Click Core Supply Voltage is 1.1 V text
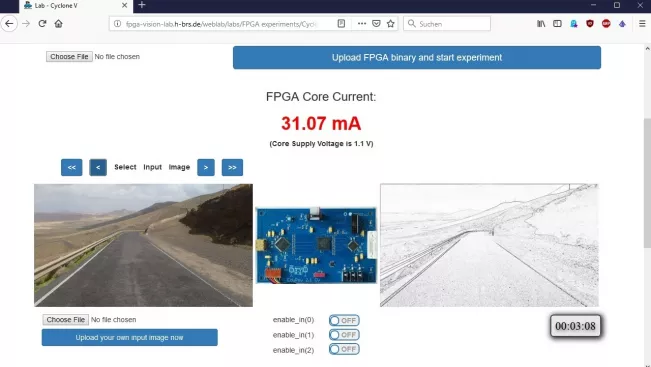651x367 pixels. pyautogui.click(x=321, y=144)
